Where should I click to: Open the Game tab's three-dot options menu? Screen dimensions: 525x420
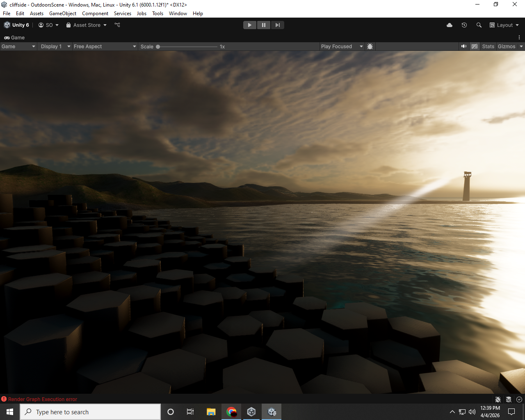click(x=519, y=37)
